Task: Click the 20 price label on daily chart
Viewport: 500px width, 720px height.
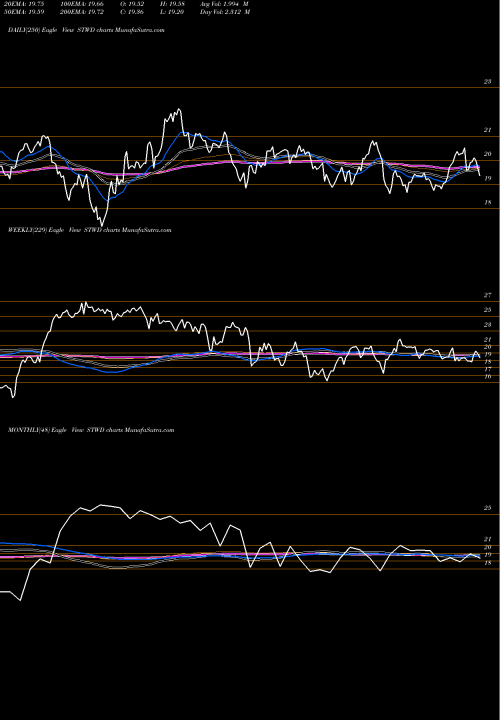Action: click(x=488, y=154)
